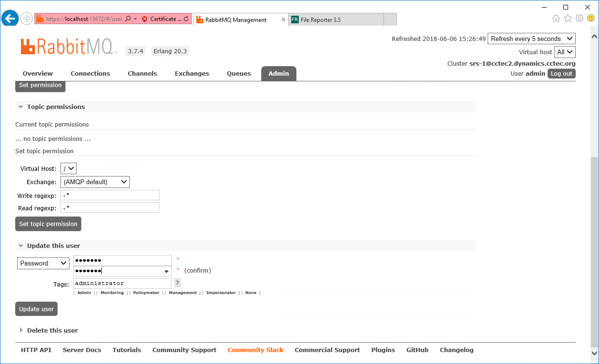Open the Refresh every 5 seconds dropdown

click(x=531, y=39)
